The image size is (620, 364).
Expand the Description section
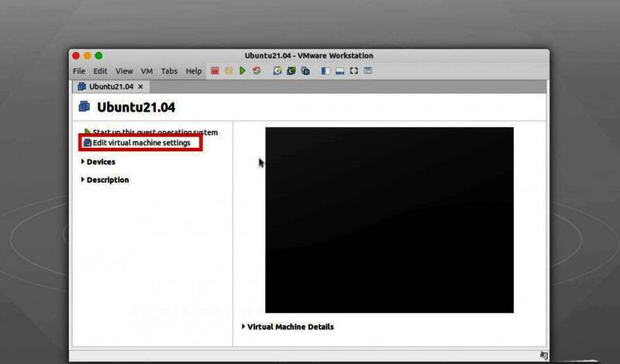107,180
